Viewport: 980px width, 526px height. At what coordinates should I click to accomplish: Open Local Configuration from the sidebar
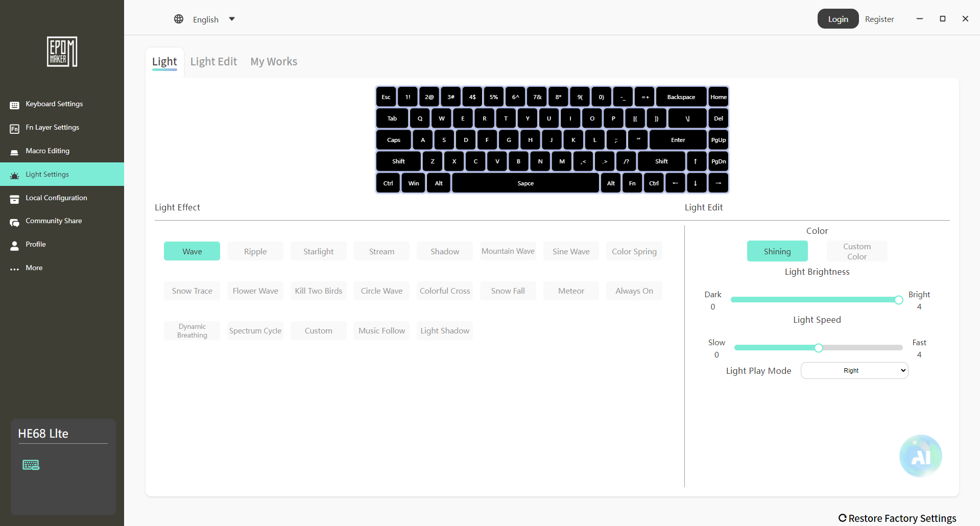pos(62,198)
